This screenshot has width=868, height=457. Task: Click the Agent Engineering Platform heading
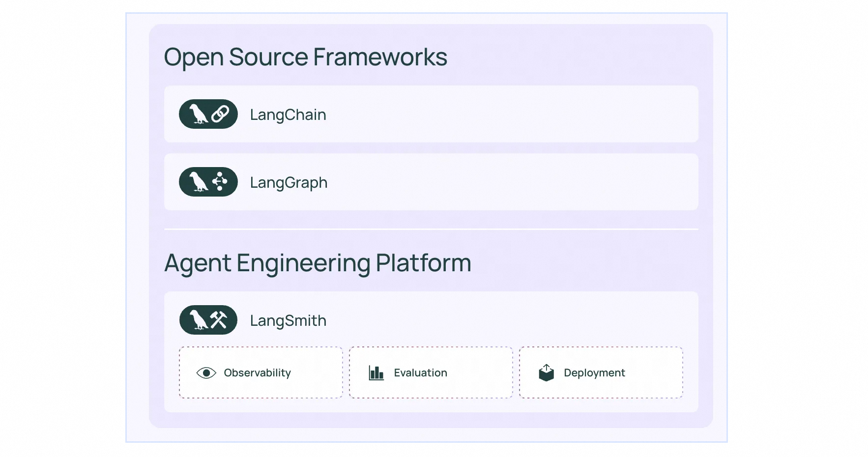318,263
